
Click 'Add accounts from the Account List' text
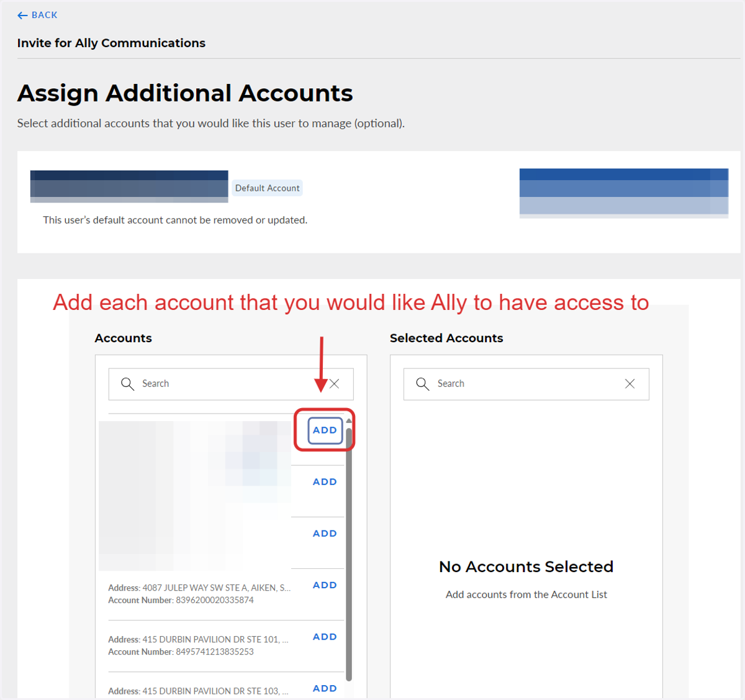coord(526,594)
